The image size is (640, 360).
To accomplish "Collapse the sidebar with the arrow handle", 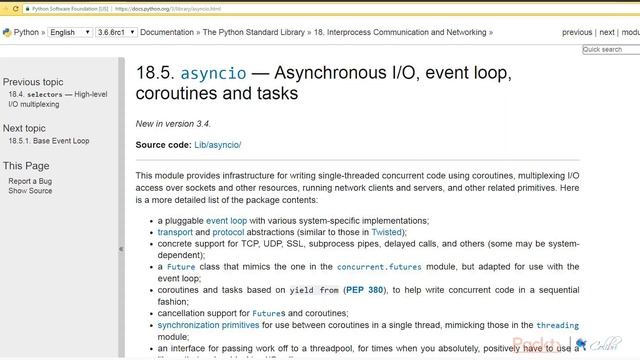I will (121, 249).
